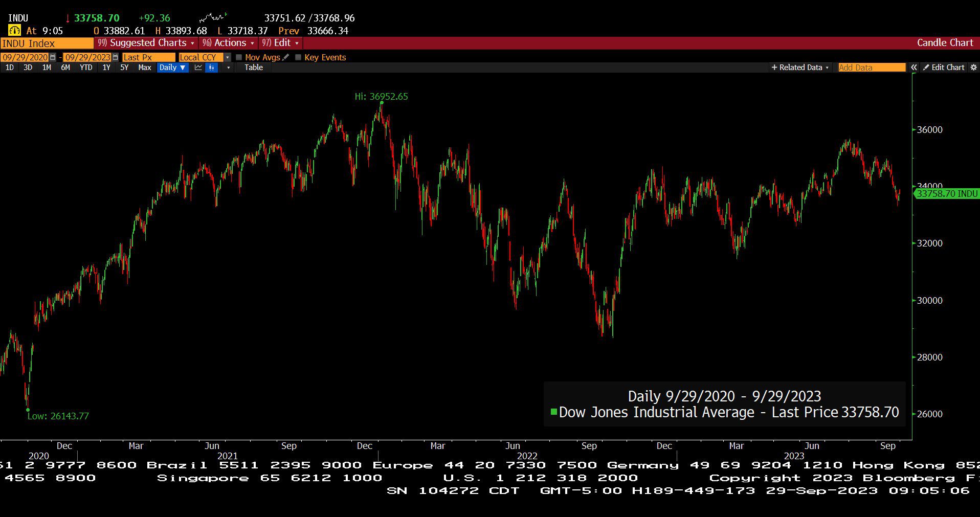This screenshot has height=517, width=980.
Task: Select the Max time range
Action: coord(145,68)
